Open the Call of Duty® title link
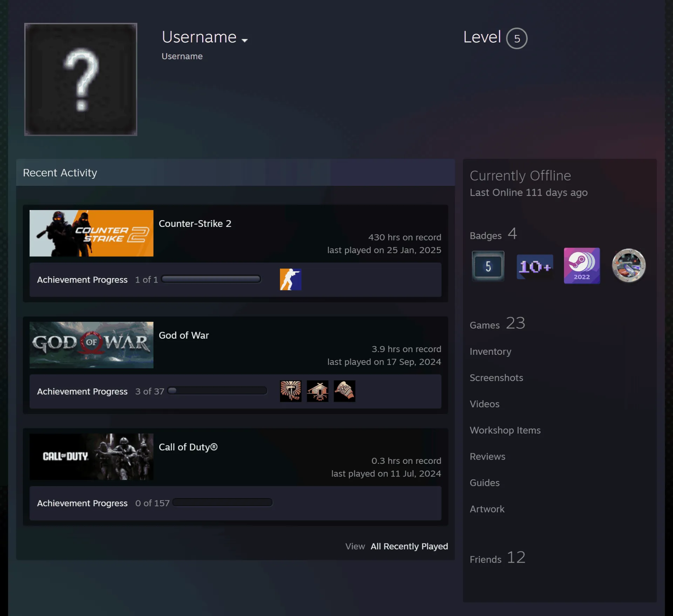This screenshot has width=673, height=616. 188,447
